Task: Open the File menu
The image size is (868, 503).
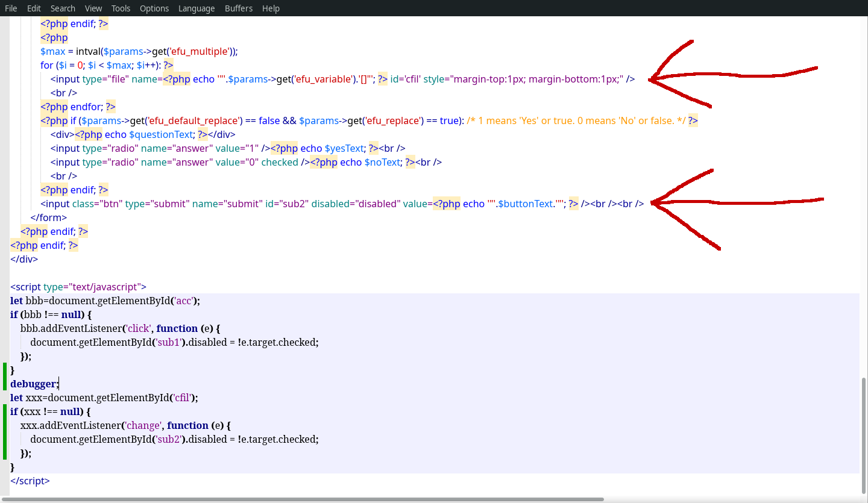Action: click(11, 8)
